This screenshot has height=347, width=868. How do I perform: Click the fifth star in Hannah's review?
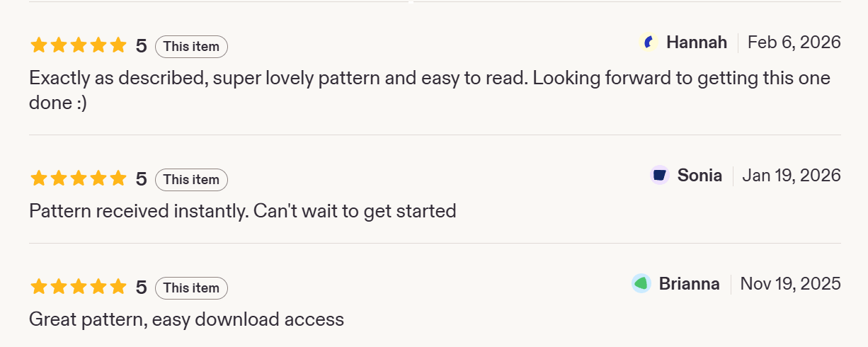[x=118, y=46]
